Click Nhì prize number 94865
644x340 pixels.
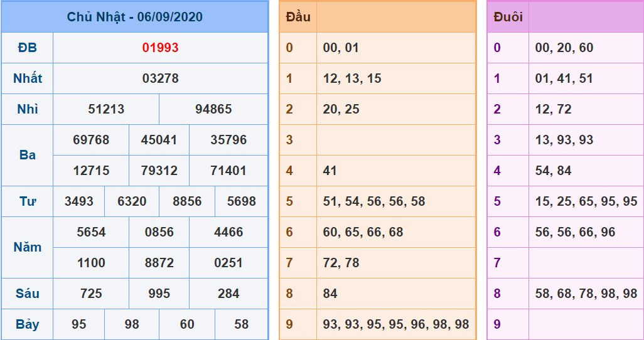pos(213,109)
